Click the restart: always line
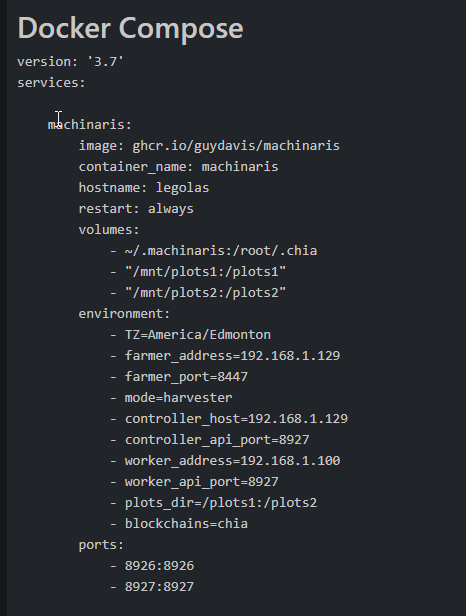Image resolution: width=466 pixels, height=616 pixels. point(136,209)
